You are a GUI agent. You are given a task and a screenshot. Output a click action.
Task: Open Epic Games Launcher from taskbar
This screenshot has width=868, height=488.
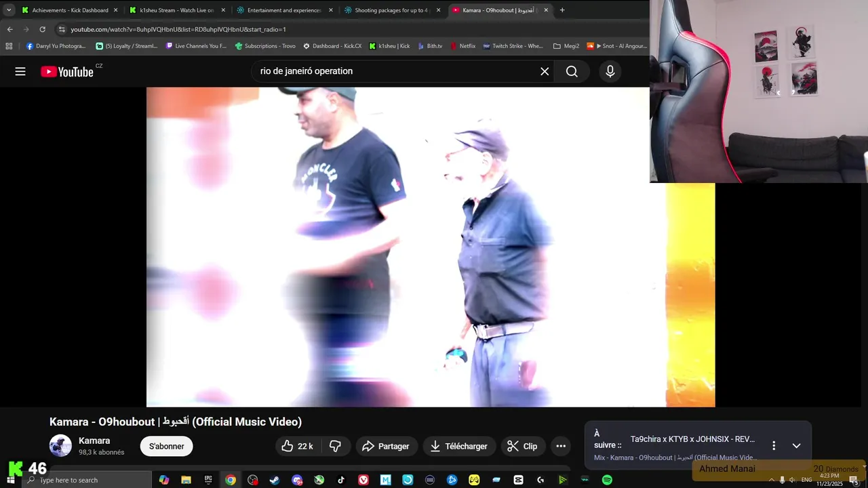coord(208,480)
